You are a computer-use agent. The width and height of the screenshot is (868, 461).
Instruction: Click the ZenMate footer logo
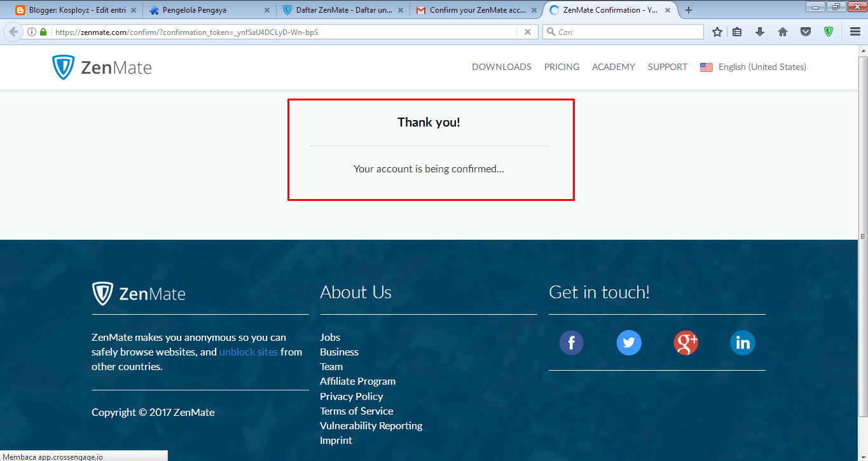point(139,294)
